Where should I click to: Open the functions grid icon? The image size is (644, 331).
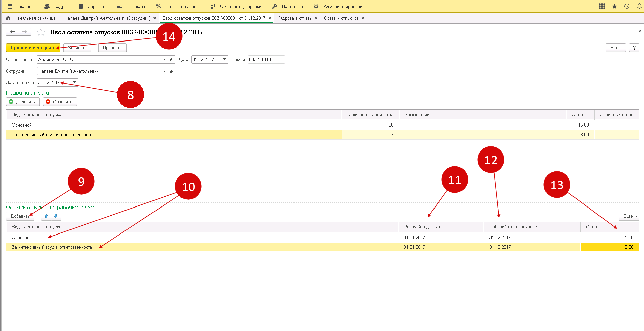tap(602, 6)
